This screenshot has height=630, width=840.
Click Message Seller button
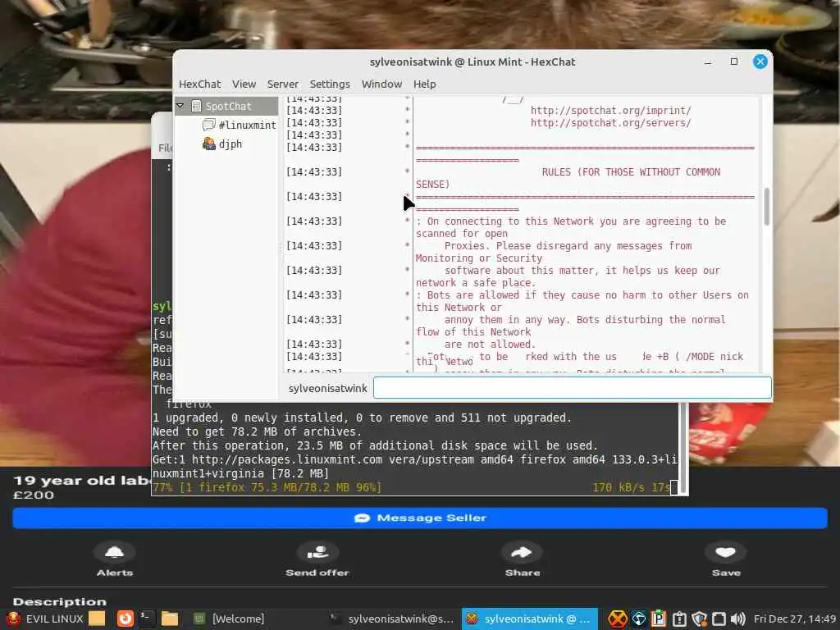[420, 518]
